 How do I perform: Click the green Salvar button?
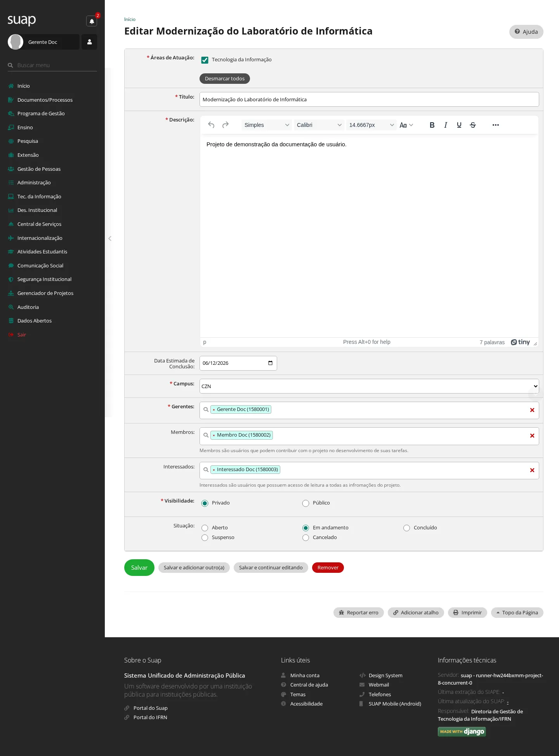click(x=139, y=568)
